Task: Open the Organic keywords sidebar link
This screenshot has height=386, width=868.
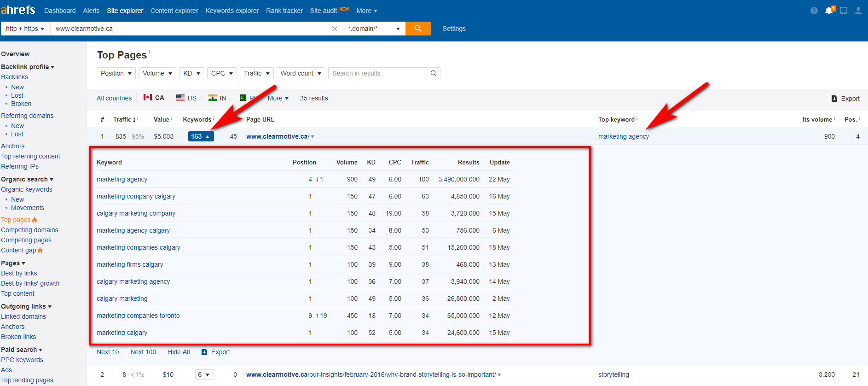Action: (27, 189)
